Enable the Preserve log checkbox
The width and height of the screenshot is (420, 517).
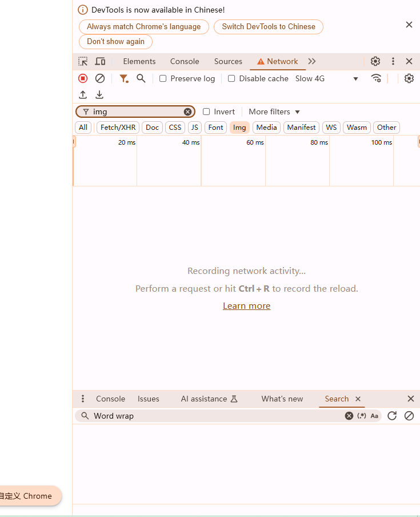[x=163, y=78]
